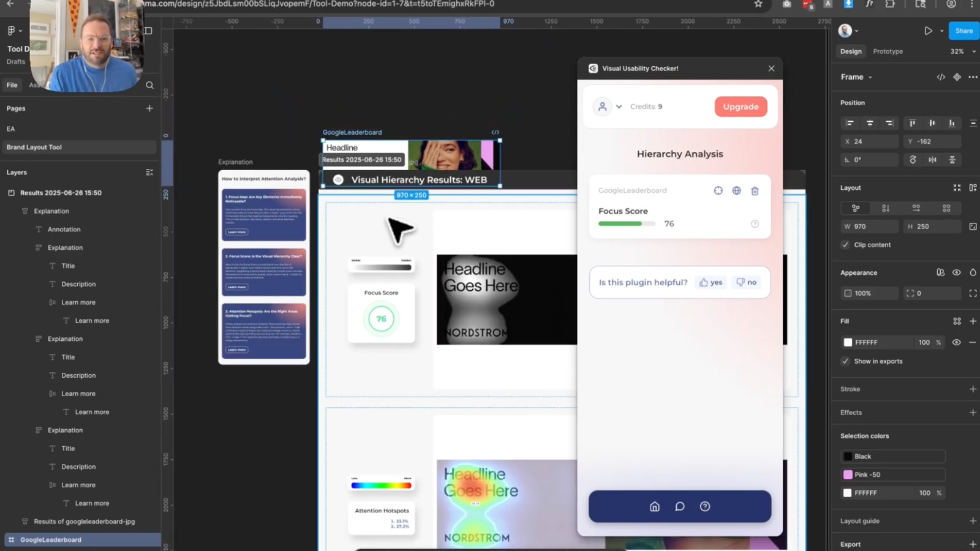Click the align right icon
The image size is (980, 551).
(889, 123)
